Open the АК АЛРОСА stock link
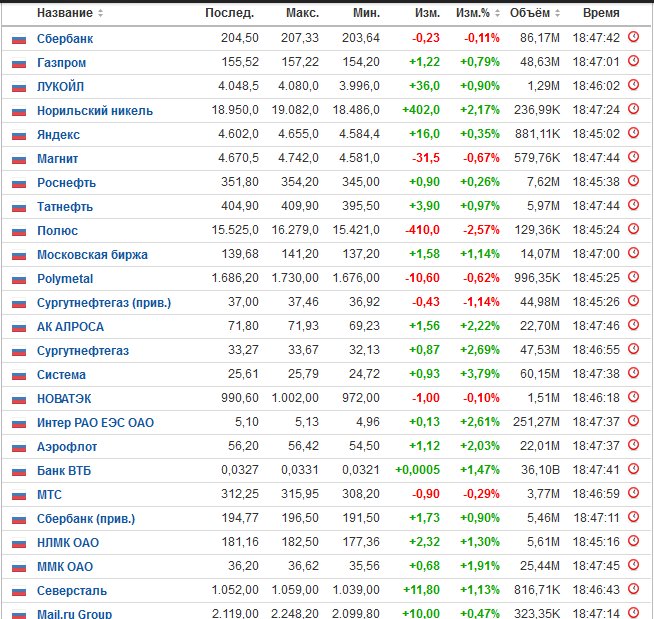Image resolution: width=654 pixels, height=619 pixels. pos(70,327)
